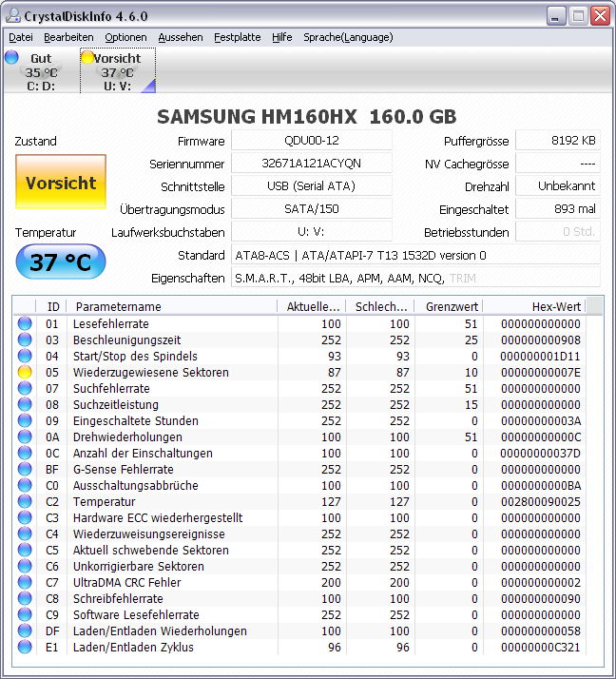Sort by the Parametername column header
Viewport: 616px width, 679px height.
point(172,306)
